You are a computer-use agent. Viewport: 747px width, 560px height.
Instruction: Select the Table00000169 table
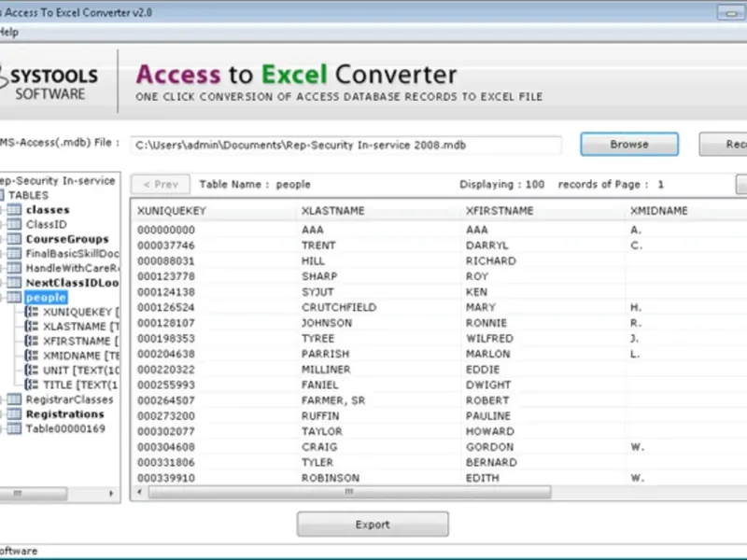[x=65, y=428]
